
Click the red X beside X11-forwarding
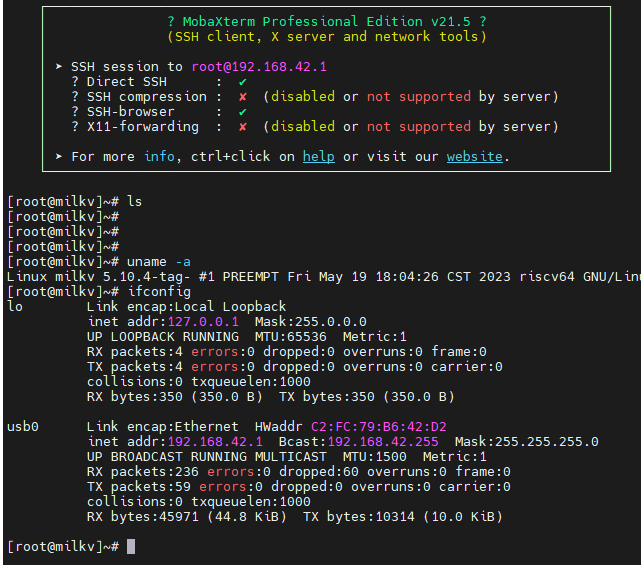coord(242,127)
